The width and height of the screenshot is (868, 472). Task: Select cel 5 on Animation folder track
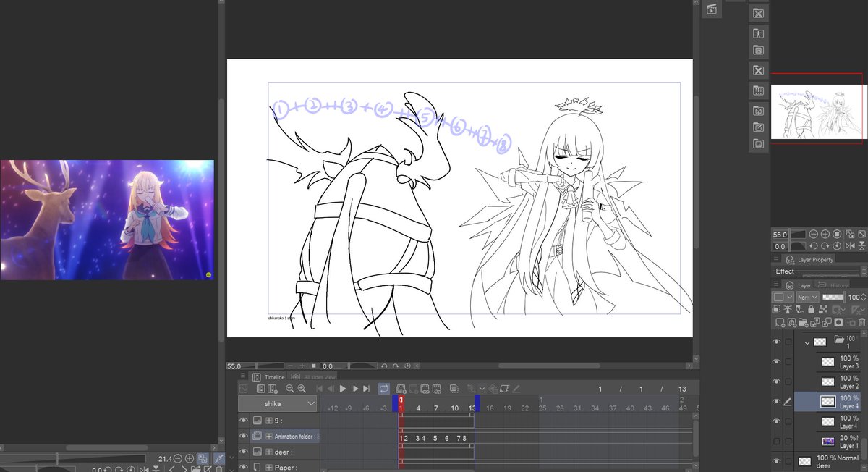click(x=435, y=438)
